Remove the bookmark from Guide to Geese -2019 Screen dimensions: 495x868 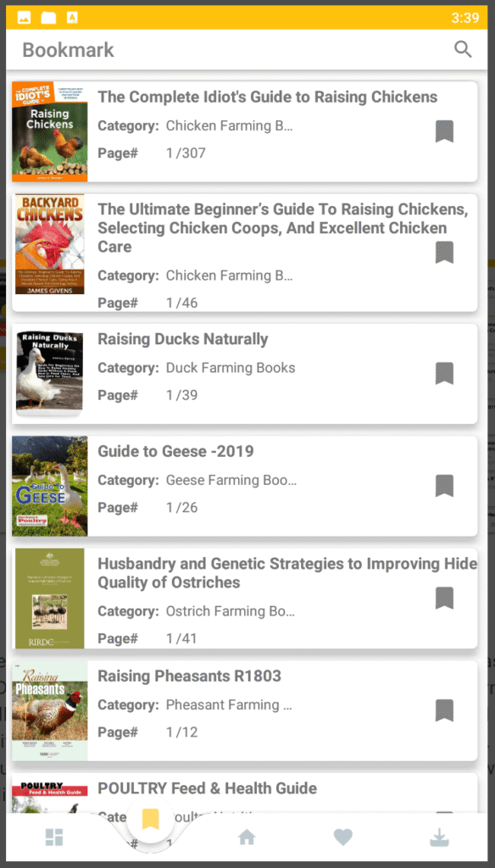[x=444, y=485]
